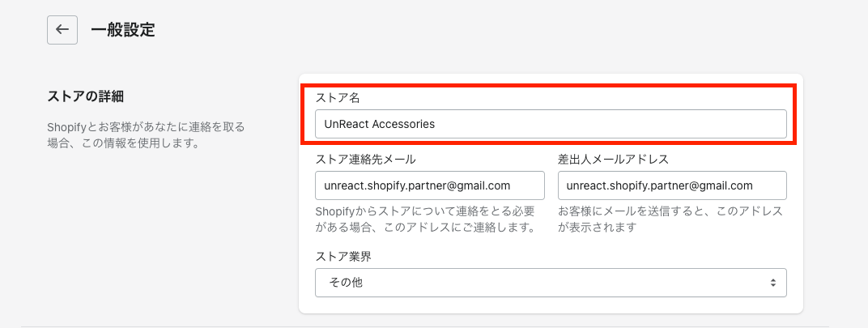
Task: Click the ストアの詳細 section heading
Action: (88, 97)
